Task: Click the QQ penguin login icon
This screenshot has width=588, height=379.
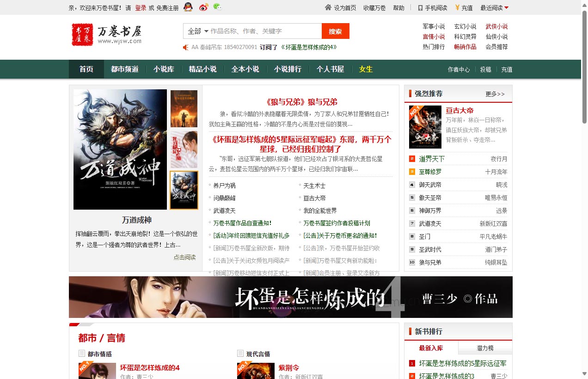Action: 188,7
